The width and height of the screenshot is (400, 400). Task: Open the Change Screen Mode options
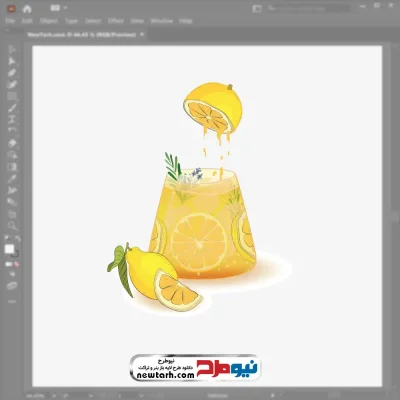tap(12, 286)
